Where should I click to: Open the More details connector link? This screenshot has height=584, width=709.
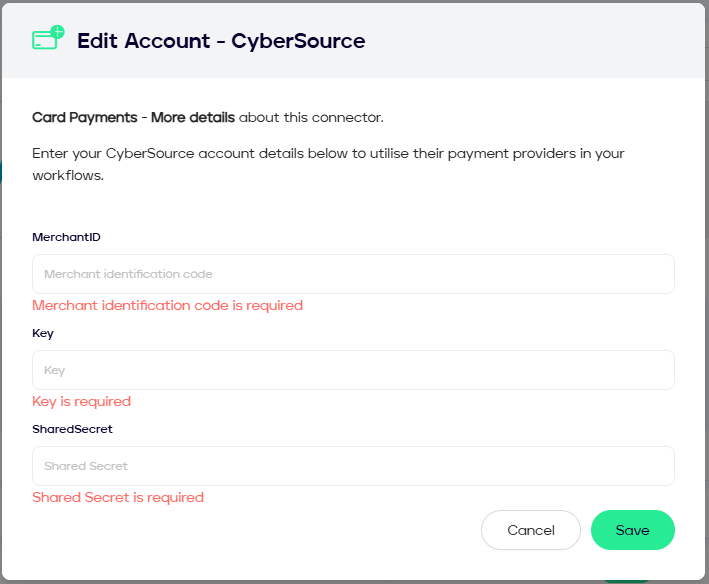[x=193, y=117]
